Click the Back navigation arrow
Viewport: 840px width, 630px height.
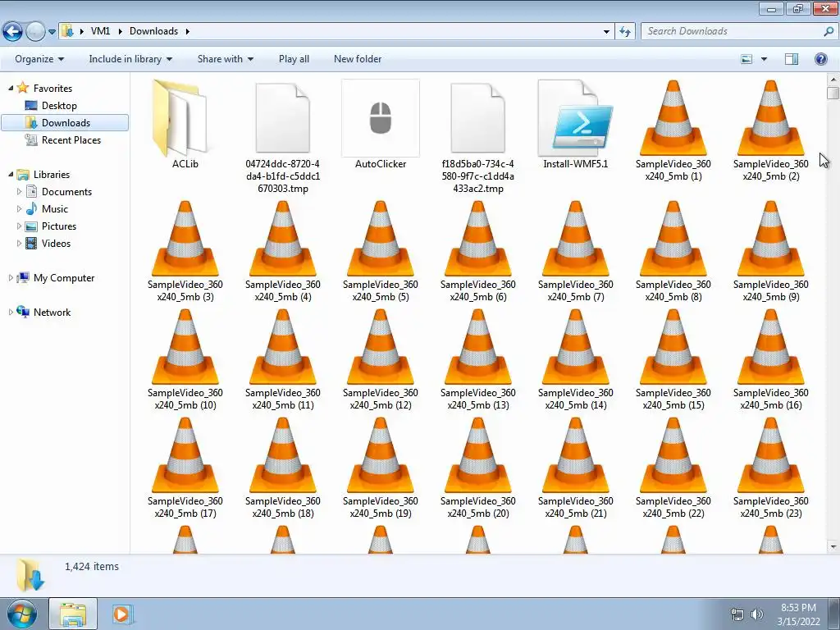point(12,32)
